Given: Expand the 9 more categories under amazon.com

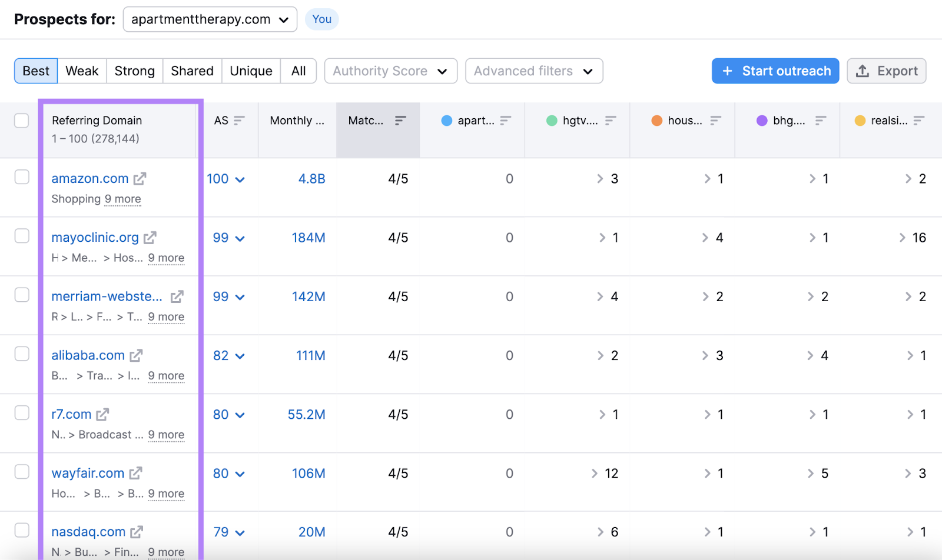Looking at the screenshot, I should (x=122, y=199).
